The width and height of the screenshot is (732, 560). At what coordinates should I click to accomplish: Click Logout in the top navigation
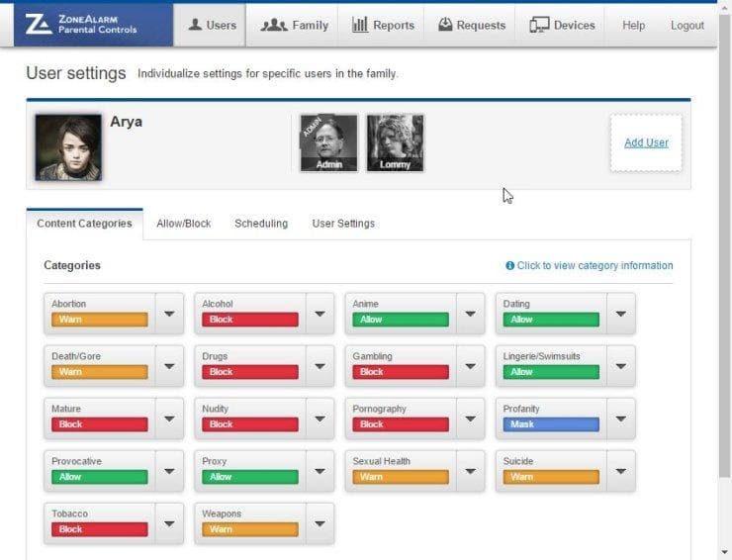point(687,25)
